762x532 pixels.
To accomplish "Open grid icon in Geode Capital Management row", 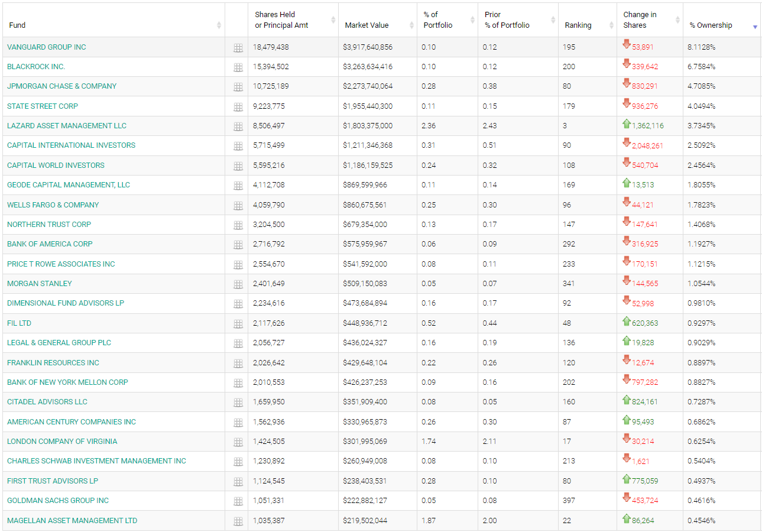I will tap(238, 186).
